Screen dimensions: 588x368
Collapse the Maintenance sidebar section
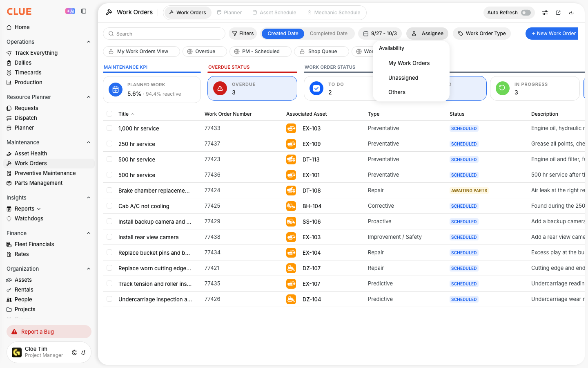89,142
